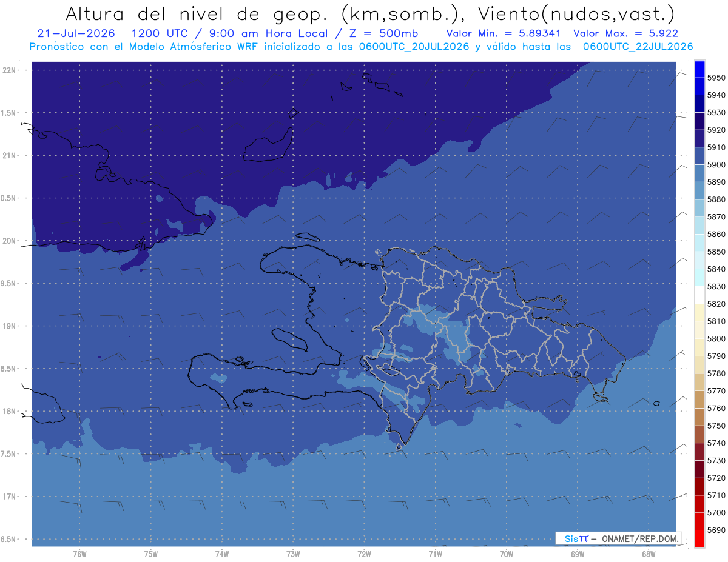Screen dimensions: 728x562
Task: Click the '17N' latitude label
Action: (9, 497)
